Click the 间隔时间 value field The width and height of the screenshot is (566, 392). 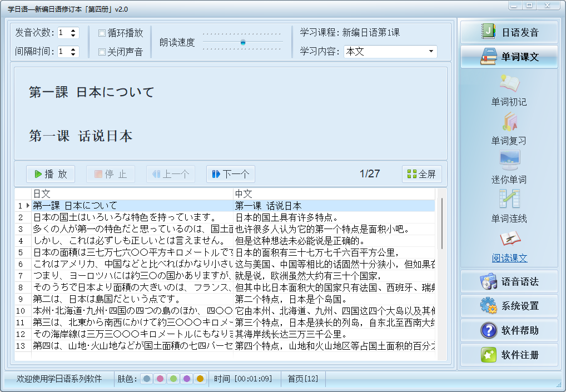click(x=63, y=52)
